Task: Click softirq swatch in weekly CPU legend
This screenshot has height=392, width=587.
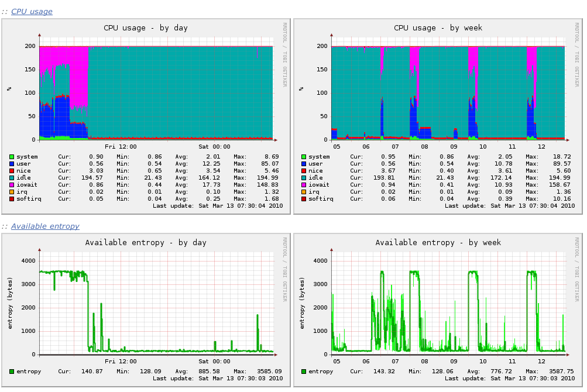Action: click(304, 199)
